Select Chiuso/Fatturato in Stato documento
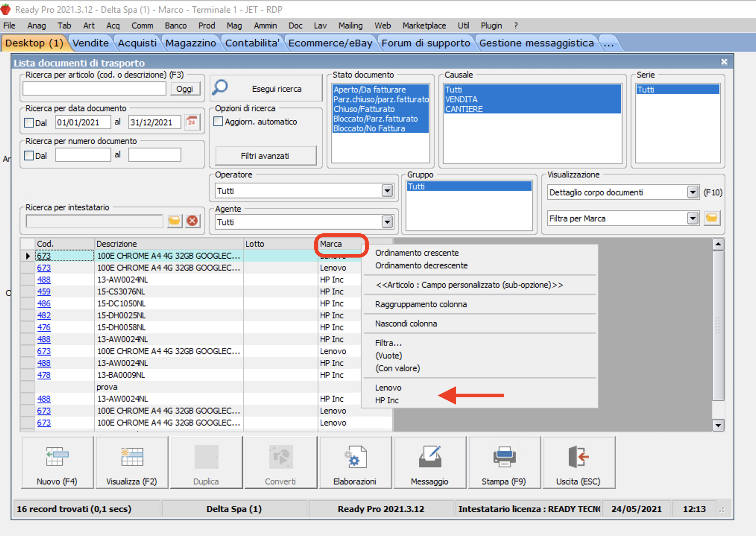This screenshot has width=756, height=536. [x=380, y=109]
